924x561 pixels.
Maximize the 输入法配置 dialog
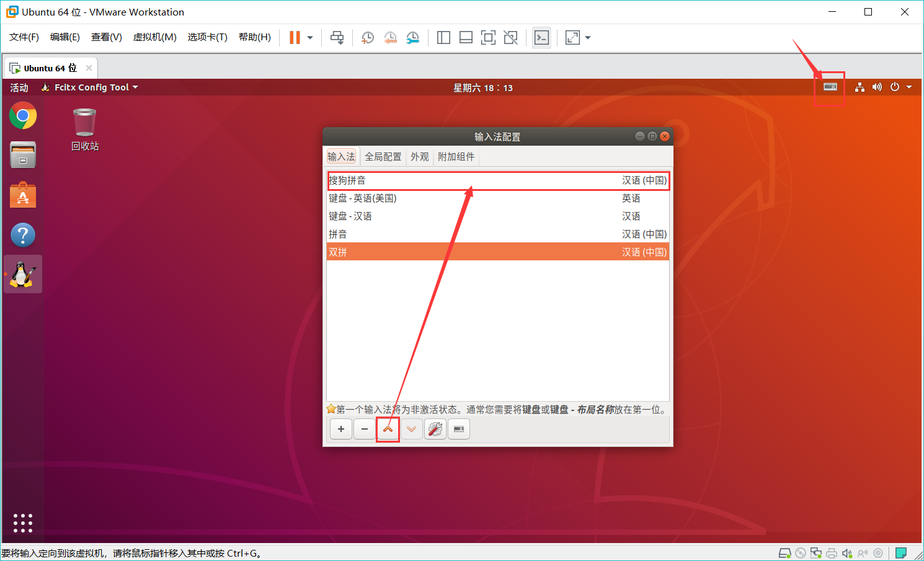coord(652,136)
